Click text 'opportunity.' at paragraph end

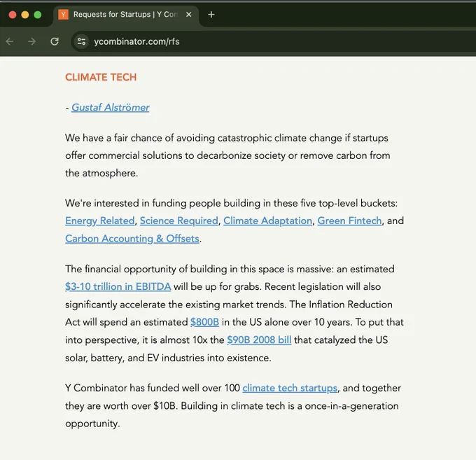click(x=92, y=424)
